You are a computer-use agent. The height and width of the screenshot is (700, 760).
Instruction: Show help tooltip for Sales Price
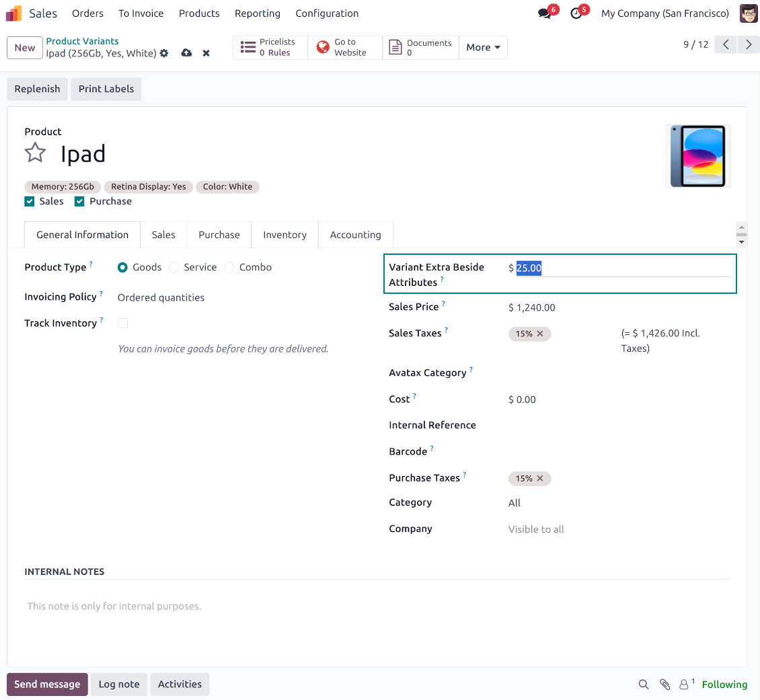[443, 304]
